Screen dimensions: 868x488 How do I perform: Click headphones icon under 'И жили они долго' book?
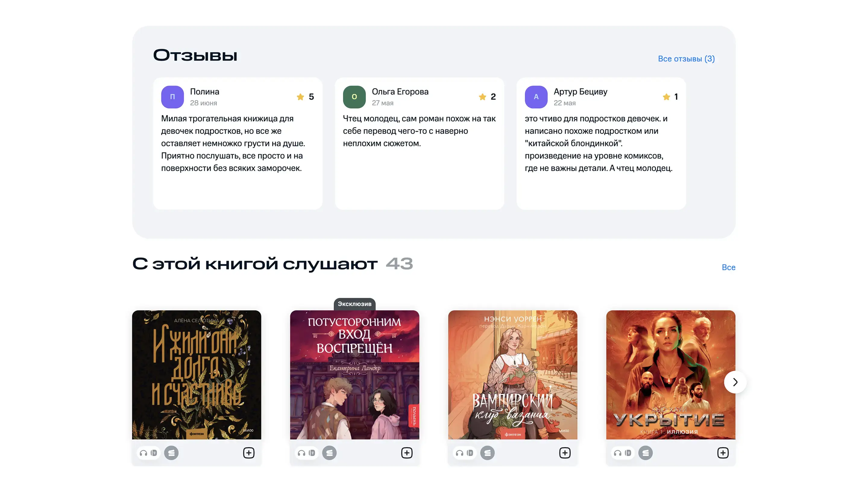(x=143, y=453)
